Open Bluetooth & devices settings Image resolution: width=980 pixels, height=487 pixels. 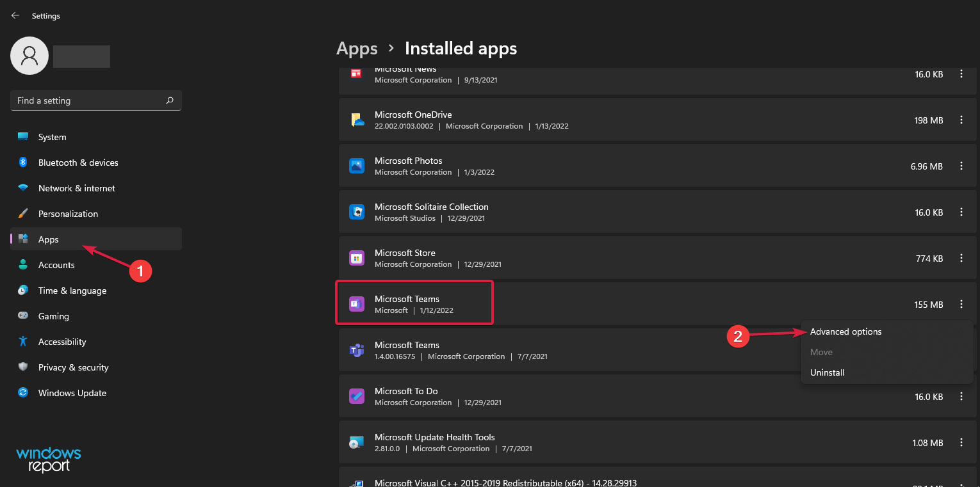click(96, 163)
